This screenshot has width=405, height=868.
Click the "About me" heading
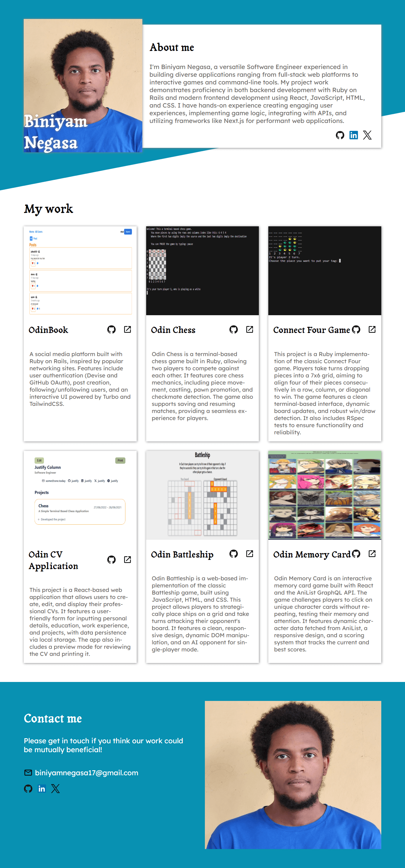(172, 47)
